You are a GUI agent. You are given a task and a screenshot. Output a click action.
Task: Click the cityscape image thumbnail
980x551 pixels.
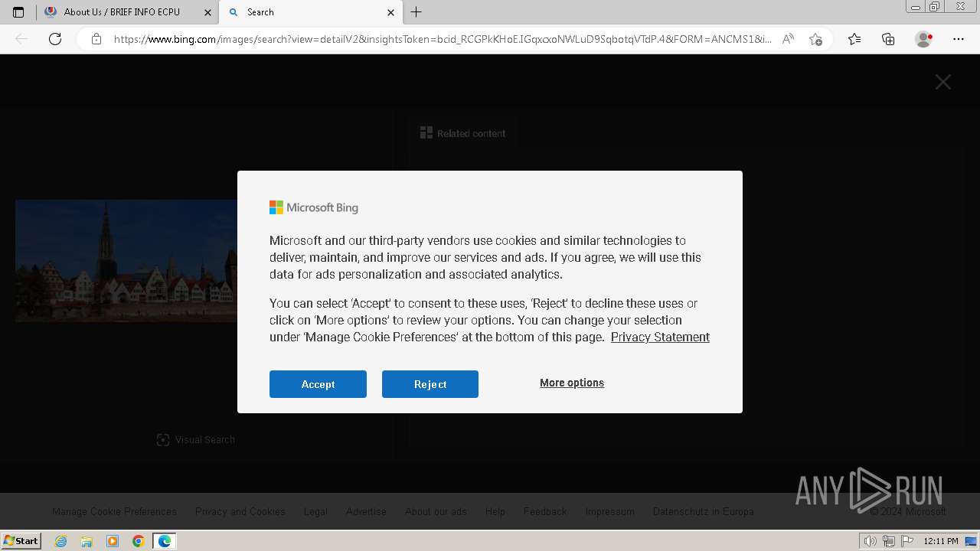coord(126,261)
